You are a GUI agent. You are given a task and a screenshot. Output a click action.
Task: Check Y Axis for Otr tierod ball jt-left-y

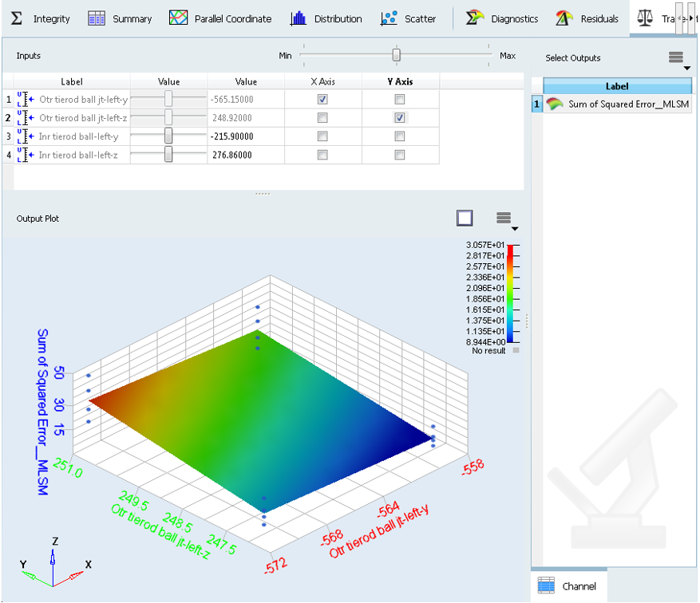(400, 99)
